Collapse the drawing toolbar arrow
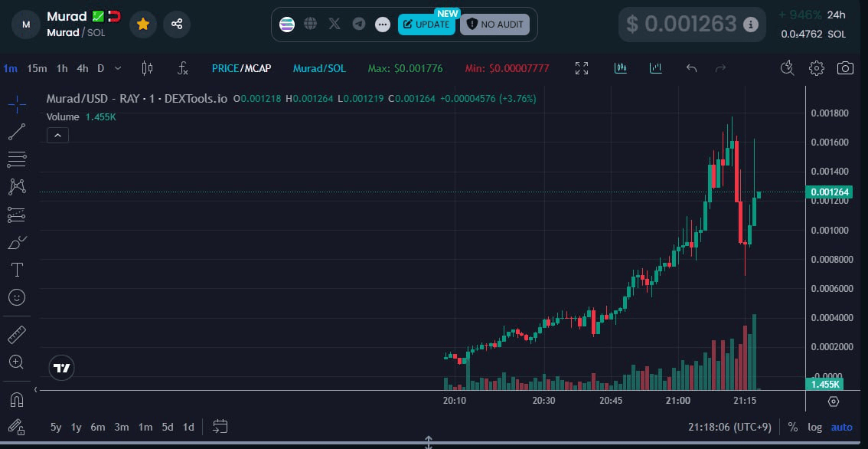This screenshot has width=868, height=449. pyautogui.click(x=36, y=390)
